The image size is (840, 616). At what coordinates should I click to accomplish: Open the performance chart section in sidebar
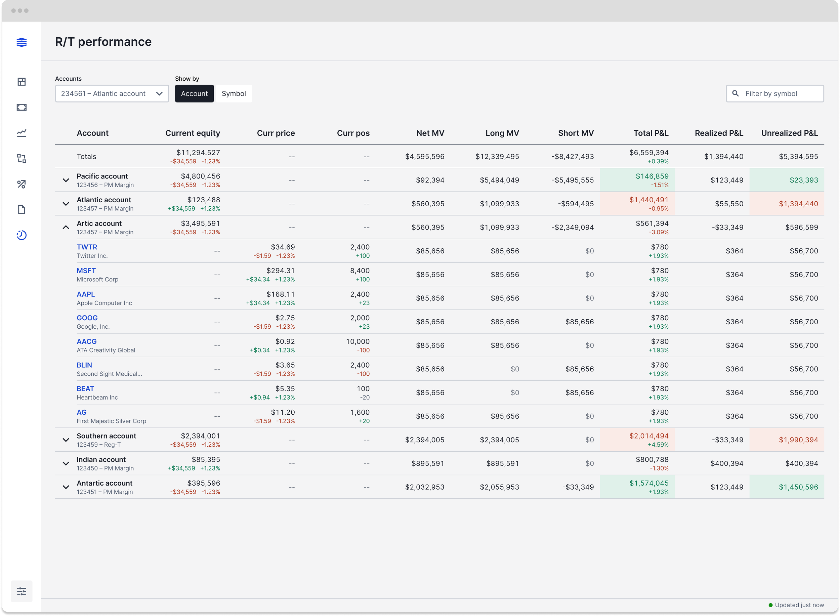point(21,133)
